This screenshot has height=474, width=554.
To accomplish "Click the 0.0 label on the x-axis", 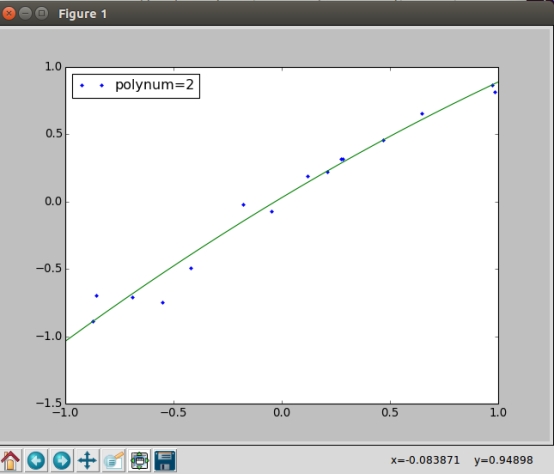I will tap(282, 413).
